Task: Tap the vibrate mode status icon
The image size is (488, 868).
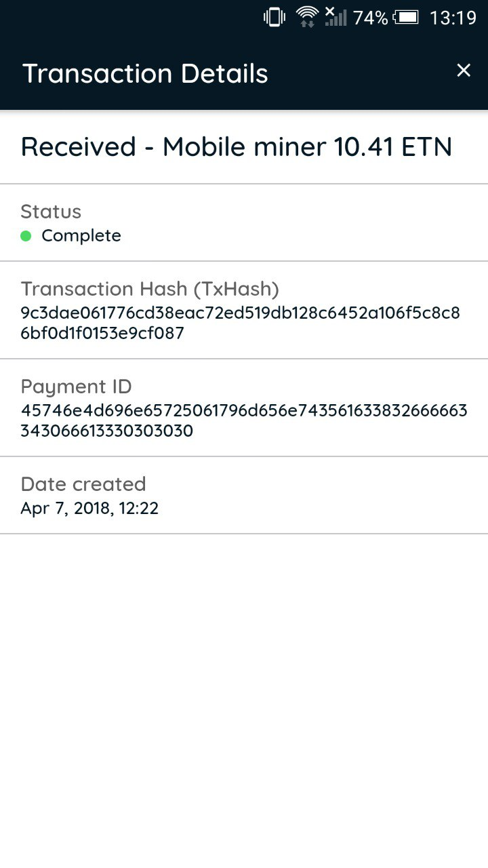Action: [x=274, y=18]
